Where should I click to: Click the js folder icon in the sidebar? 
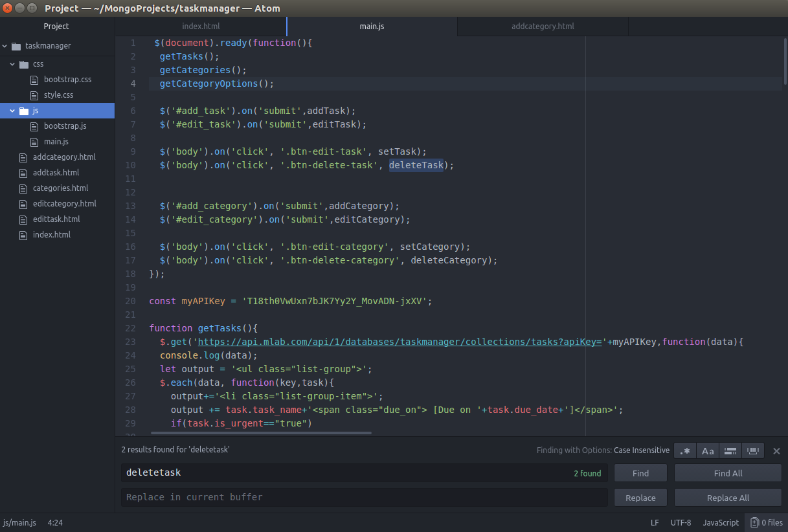(x=23, y=110)
